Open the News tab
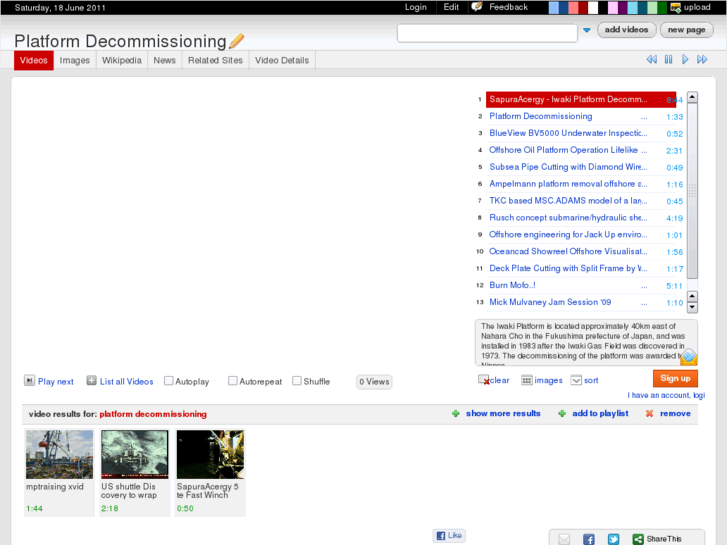 click(165, 60)
